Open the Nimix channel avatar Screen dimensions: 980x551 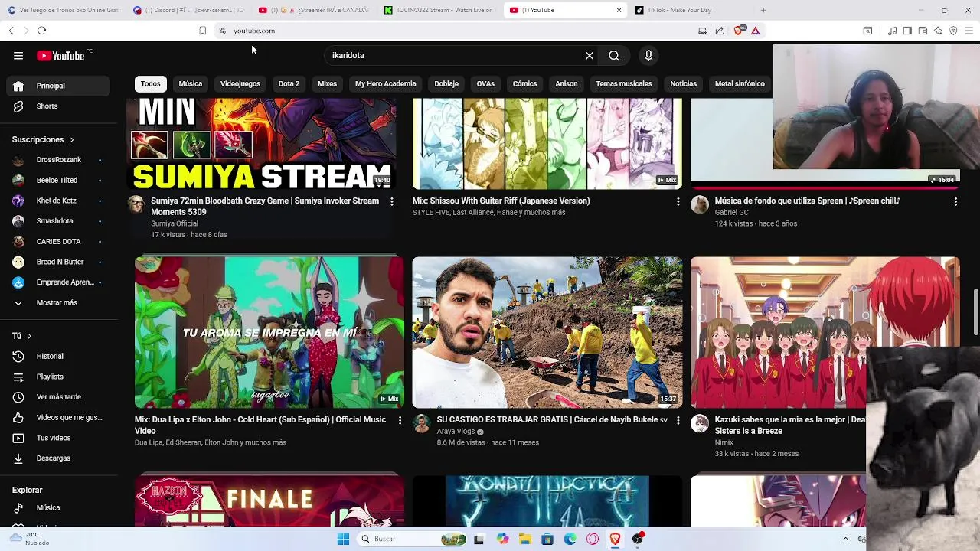point(700,423)
